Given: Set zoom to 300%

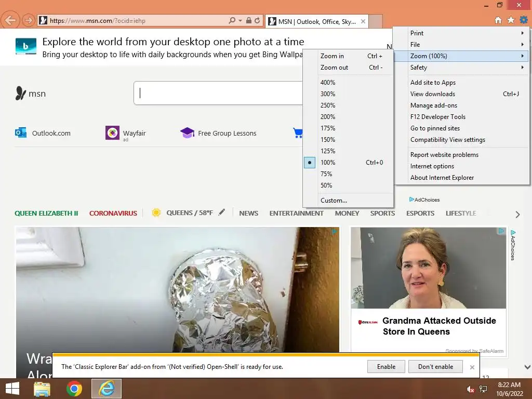Looking at the screenshot, I should [x=348, y=94].
